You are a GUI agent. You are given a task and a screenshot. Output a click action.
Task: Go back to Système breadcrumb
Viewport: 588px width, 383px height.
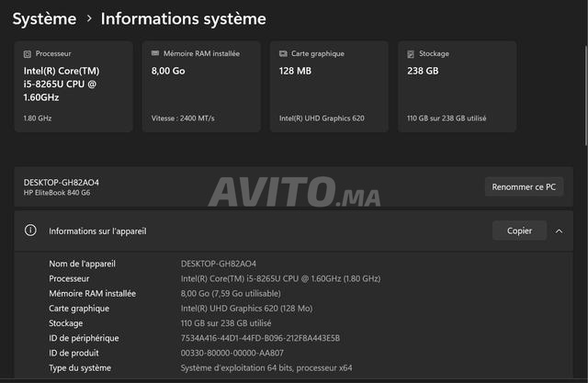pos(44,18)
